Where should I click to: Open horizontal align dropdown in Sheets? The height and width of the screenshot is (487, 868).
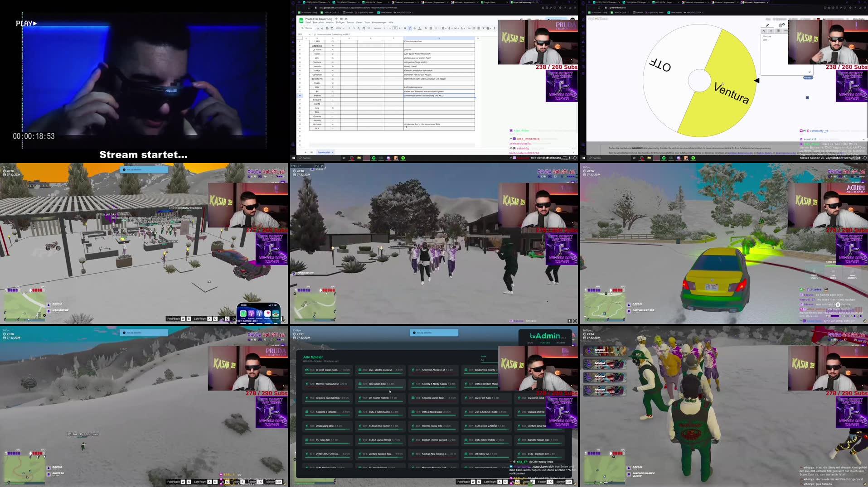(x=444, y=28)
